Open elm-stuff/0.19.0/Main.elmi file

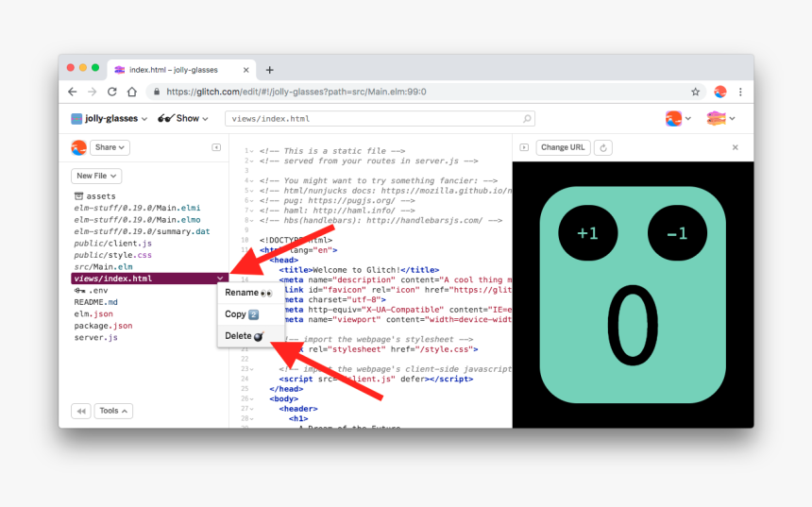point(137,209)
